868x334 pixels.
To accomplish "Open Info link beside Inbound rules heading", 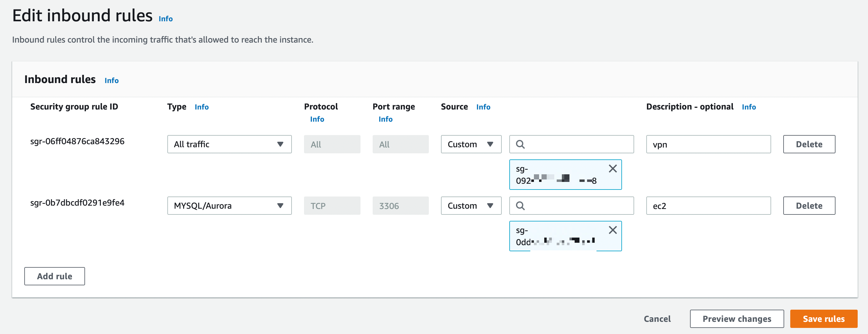I will click(111, 80).
